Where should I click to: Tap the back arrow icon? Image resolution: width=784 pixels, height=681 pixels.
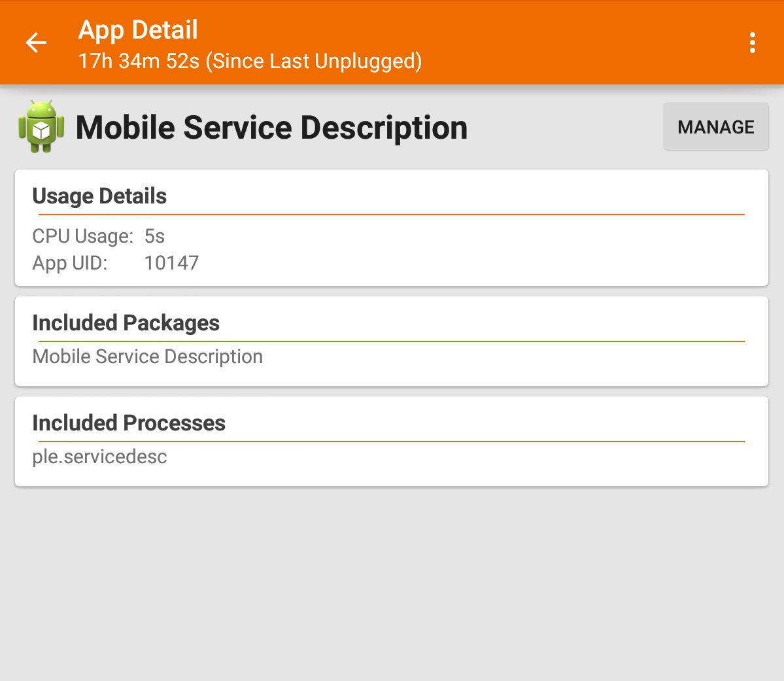point(37,43)
